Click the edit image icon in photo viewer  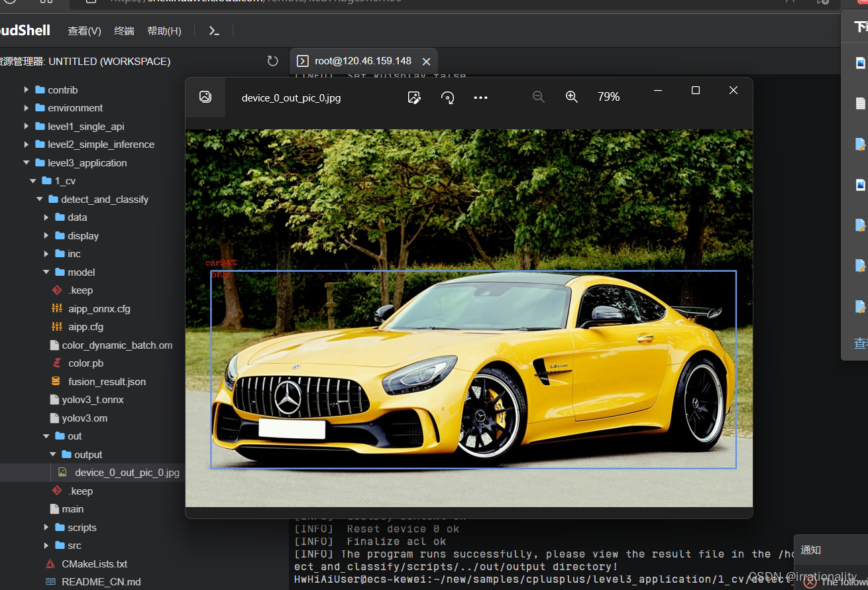414,97
